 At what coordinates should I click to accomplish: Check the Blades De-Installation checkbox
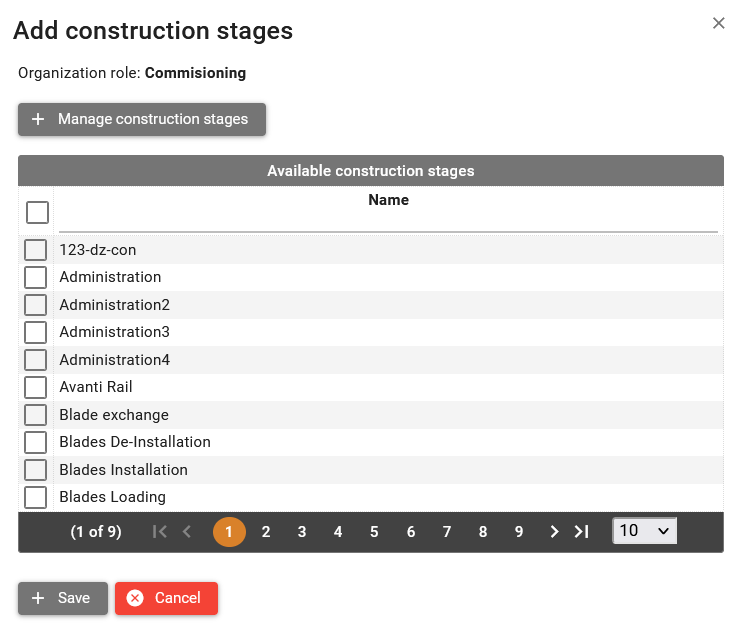pos(36,442)
